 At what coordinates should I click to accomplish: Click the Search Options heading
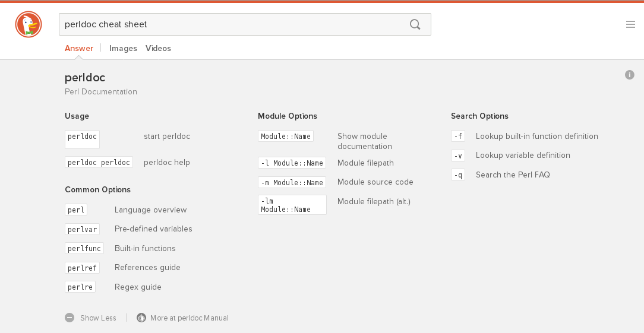pyautogui.click(x=479, y=116)
